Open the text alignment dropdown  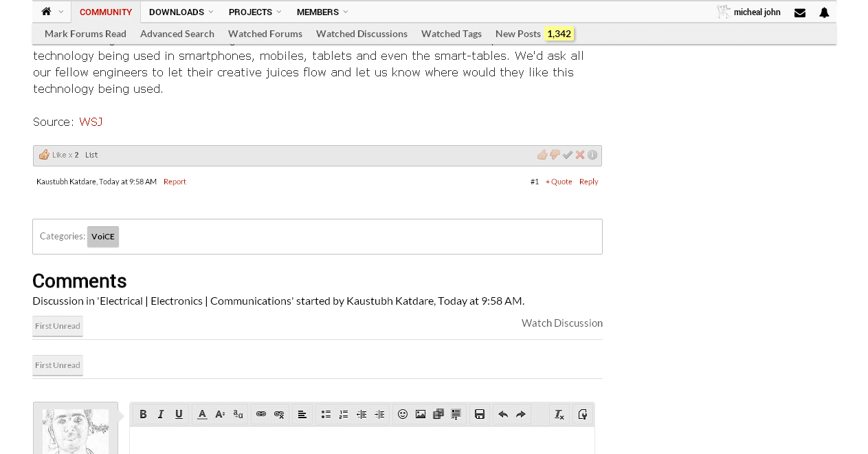coord(302,414)
